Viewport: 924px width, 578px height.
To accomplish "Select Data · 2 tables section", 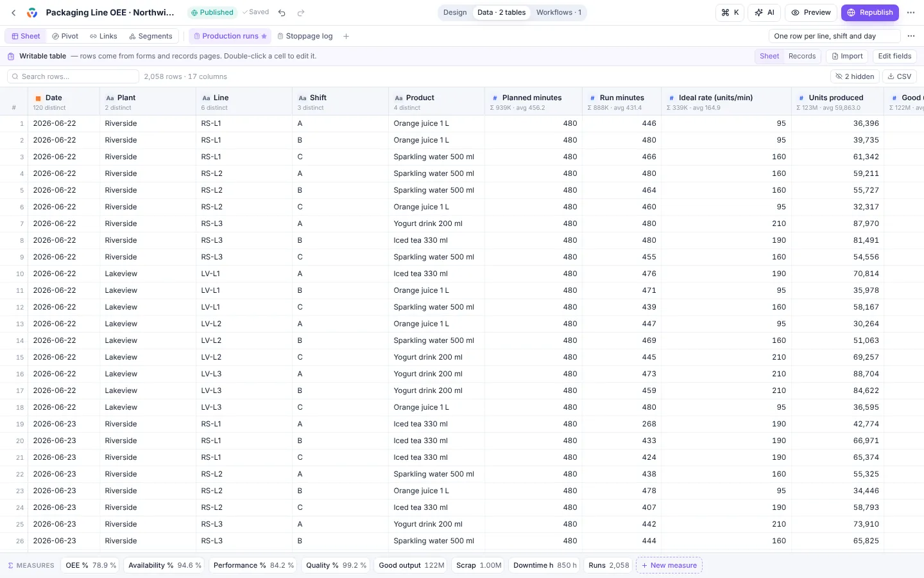I will coord(501,12).
